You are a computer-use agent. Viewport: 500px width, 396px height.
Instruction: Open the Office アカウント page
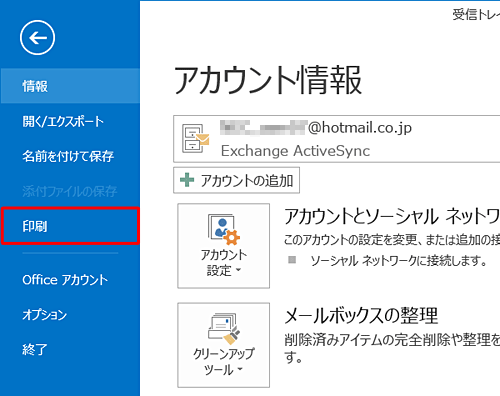(70, 280)
